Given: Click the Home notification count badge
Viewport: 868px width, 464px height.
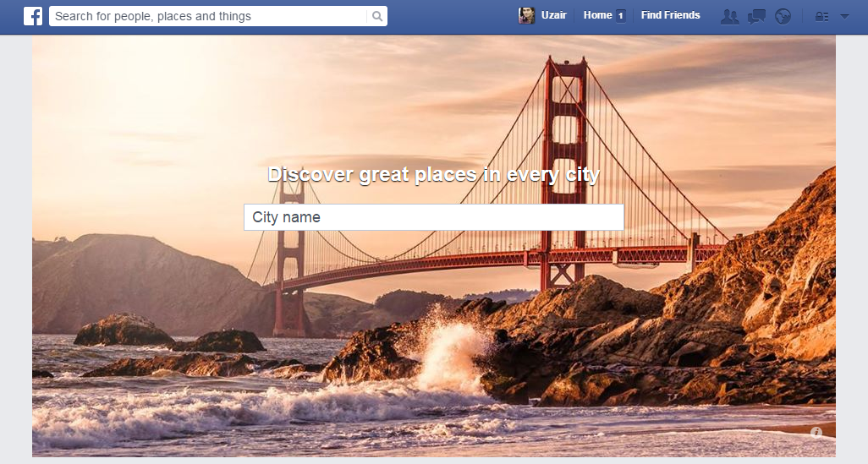Looking at the screenshot, I should pyautogui.click(x=620, y=15).
